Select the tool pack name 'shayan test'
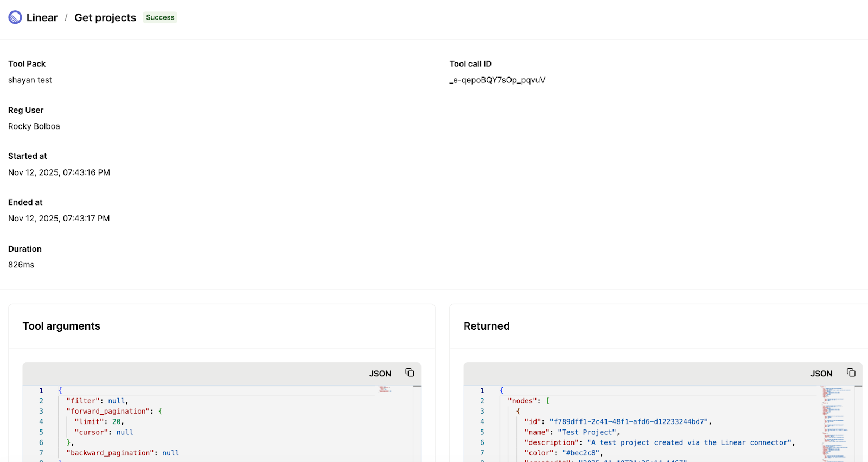The height and width of the screenshot is (462, 868). click(30, 80)
